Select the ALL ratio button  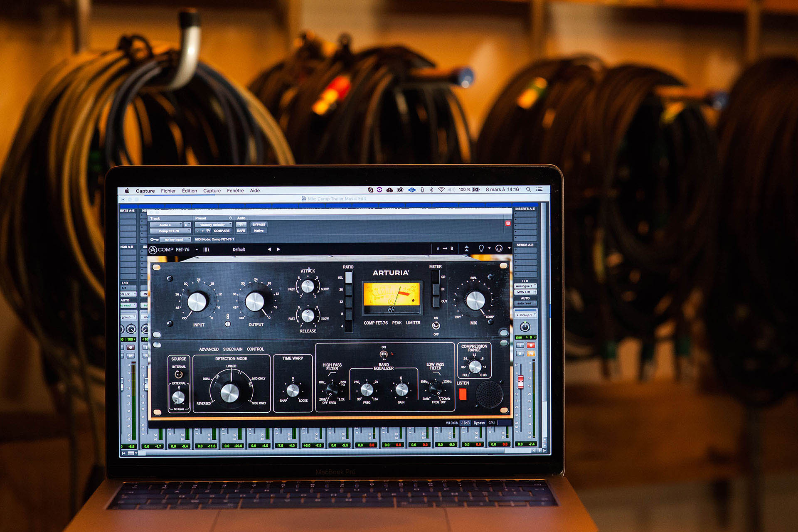click(x=348, y=278)
